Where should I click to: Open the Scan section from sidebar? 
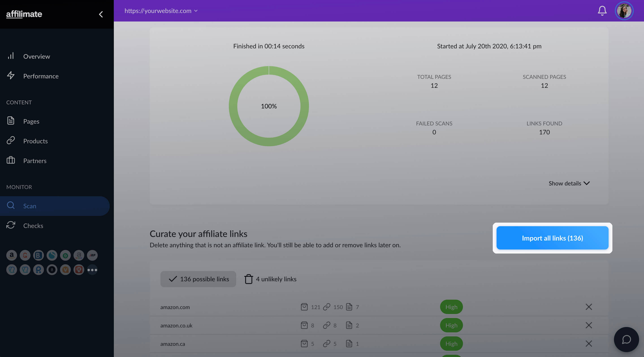pyautogui.click(x=30, y=206)
